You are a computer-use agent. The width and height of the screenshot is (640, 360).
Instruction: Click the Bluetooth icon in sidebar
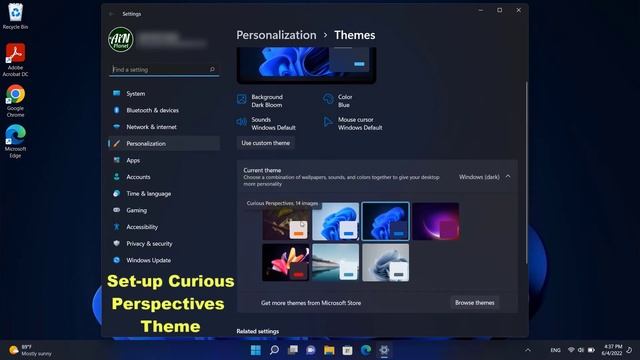(x=117, y=110)
